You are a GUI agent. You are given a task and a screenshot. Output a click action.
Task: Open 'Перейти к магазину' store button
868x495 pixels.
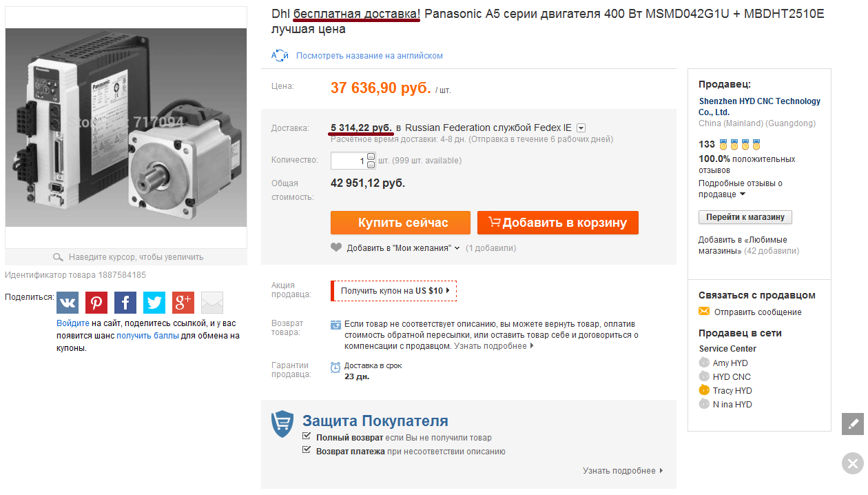tap(745, 217)
